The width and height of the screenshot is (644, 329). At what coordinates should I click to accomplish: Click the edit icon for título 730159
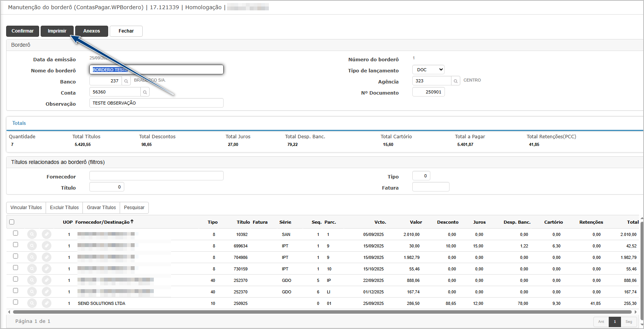[46, 269]
